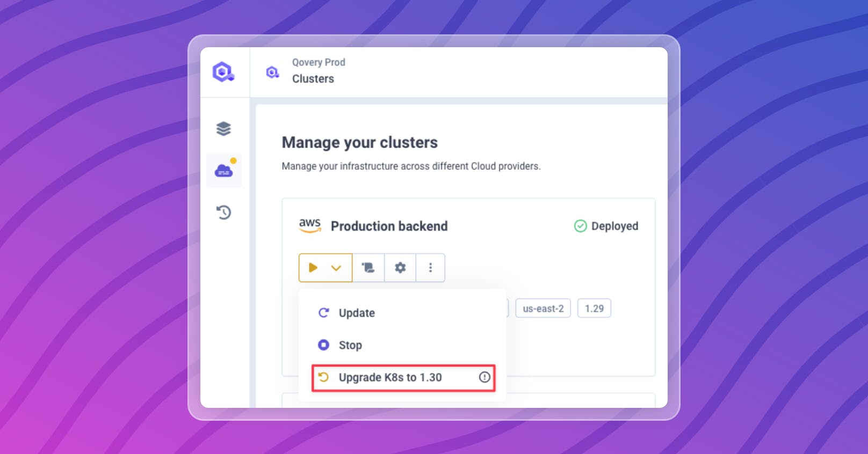
Task: Open the three-dot more options menu
Action: coord(430,268)
